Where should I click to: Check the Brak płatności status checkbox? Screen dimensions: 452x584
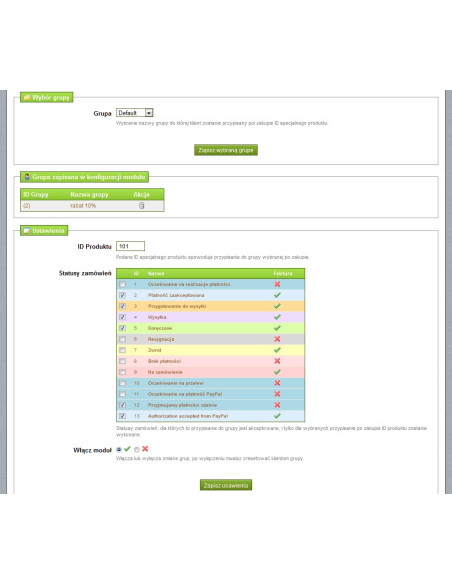point(122,361)
